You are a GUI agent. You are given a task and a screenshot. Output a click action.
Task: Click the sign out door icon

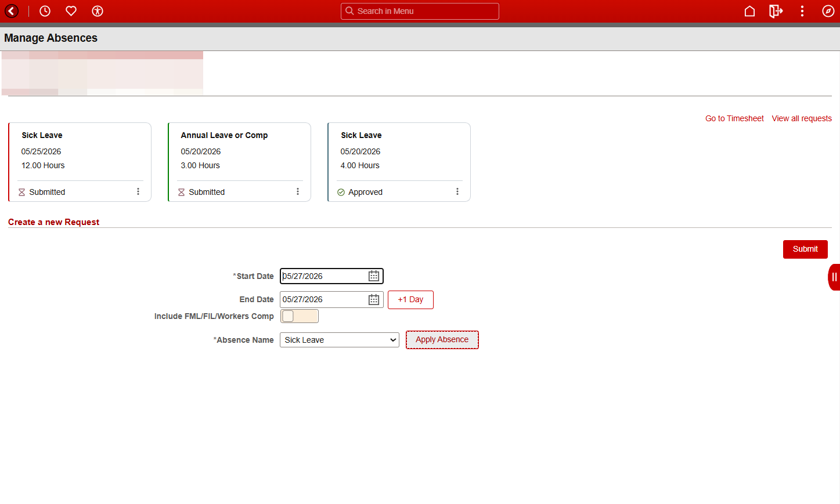tap(776, 11)
